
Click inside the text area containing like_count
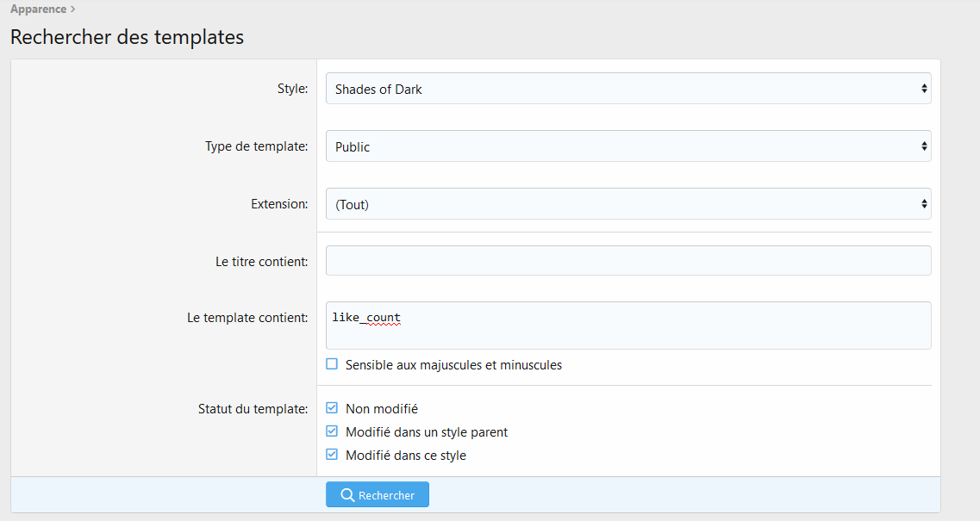[627, 326]
